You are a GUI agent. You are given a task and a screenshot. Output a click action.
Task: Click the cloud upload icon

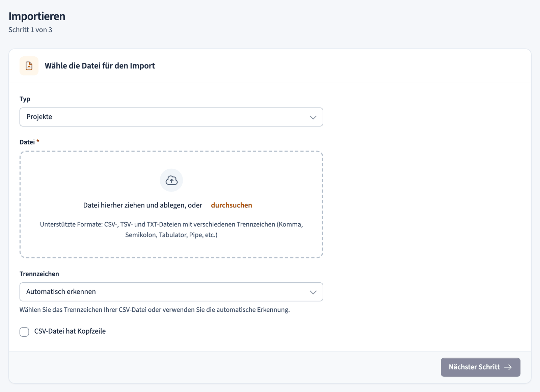171,180
